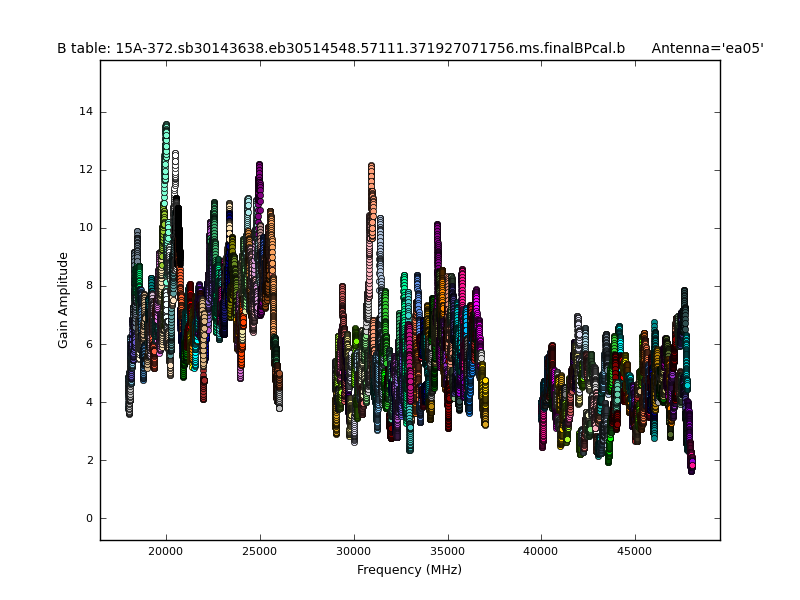Click the orange peak near 31000 MHz
The height and width of the screenshot is (600, 800).
(x=371, y=167)
